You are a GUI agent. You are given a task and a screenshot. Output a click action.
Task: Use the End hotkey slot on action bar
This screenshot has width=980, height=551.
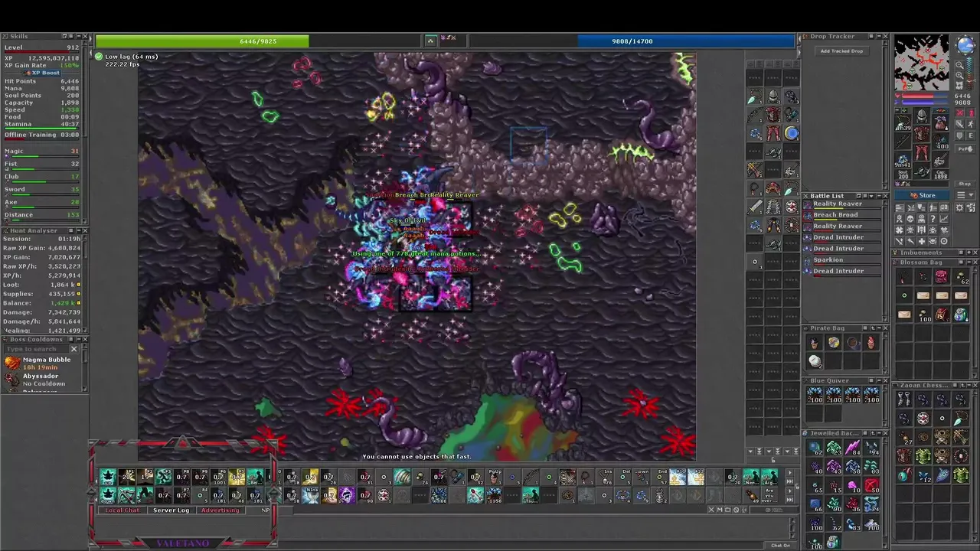tap(659, 477)
